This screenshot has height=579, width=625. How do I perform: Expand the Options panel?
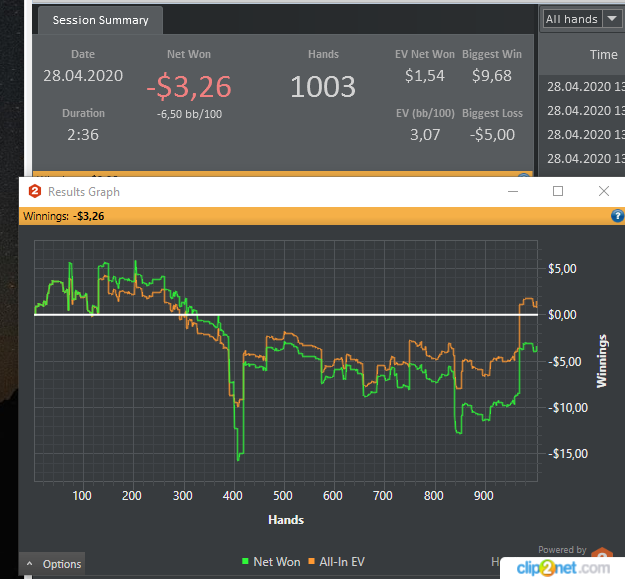click(52, 564)
